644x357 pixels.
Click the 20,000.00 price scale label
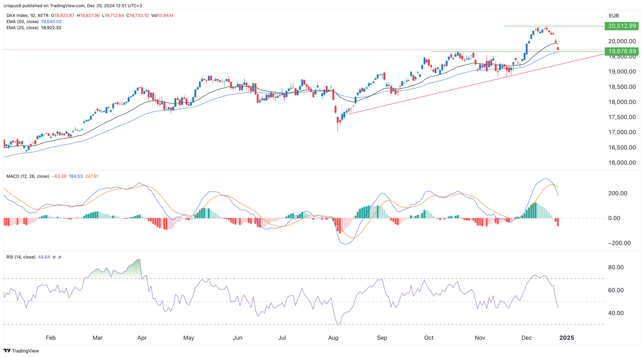[x=622, y=41]
